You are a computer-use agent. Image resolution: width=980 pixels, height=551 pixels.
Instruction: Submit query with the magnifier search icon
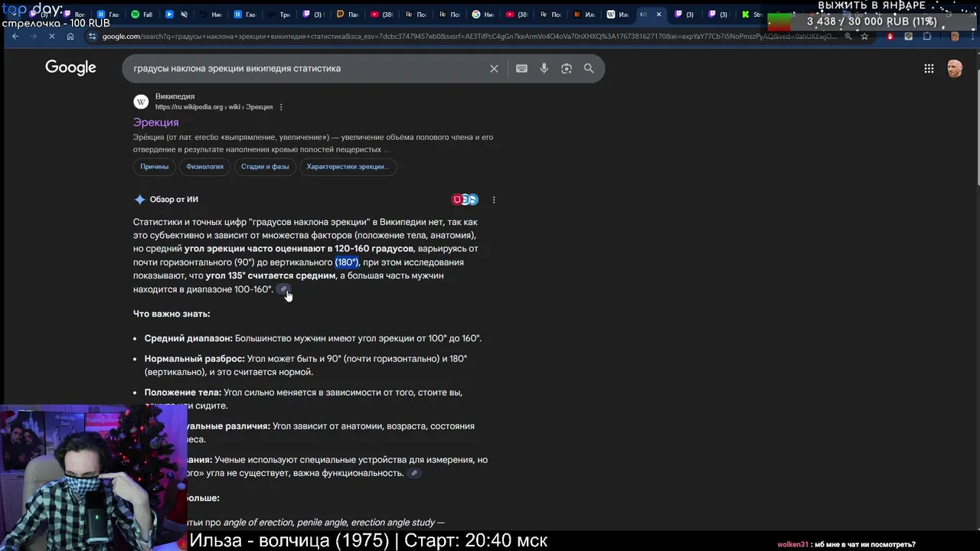589,69
